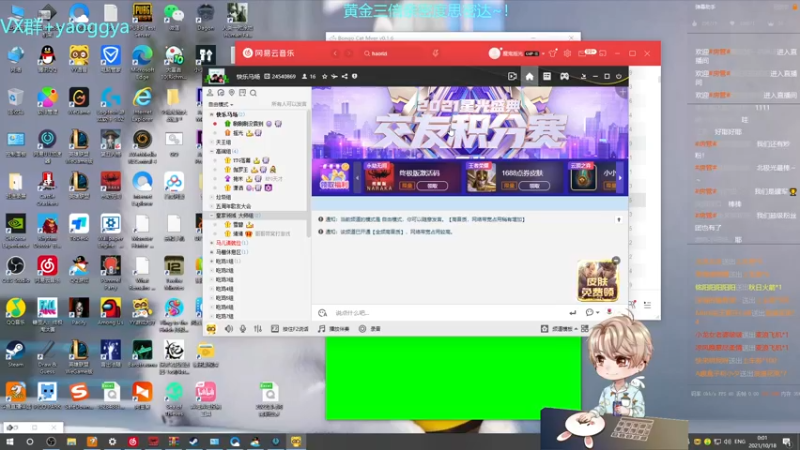This screenshot has height=450, width=800.
Task: Open the user list icon above channel tree
Action: coord(210,93)
